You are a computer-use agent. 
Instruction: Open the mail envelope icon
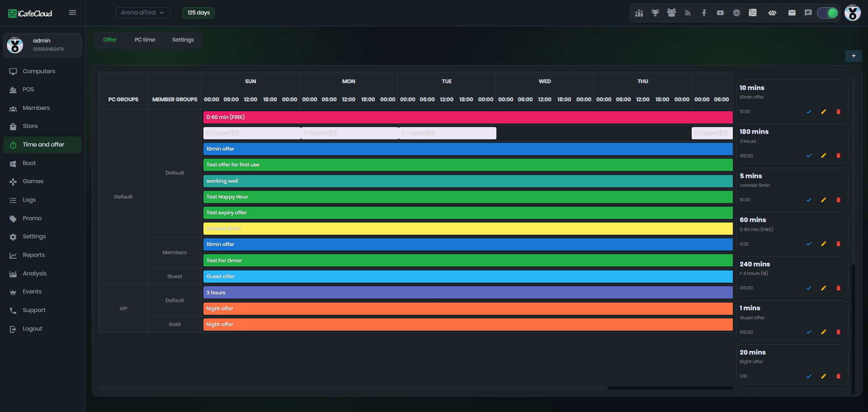click(792, 13)
